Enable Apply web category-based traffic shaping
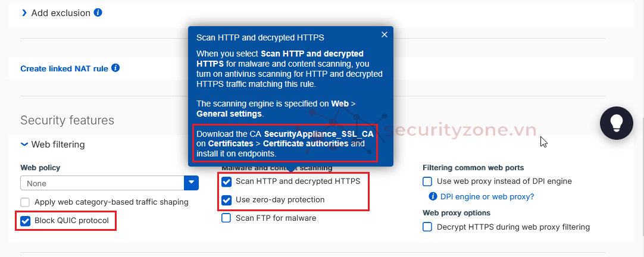Viewport: 644px width, 257px height. click(25, 202)
